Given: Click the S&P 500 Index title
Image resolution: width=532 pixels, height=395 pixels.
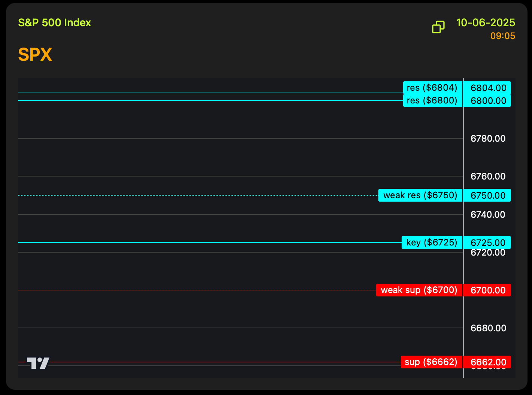Looking at the screenshot, I should pyautogui.click(x=55, y=23).
